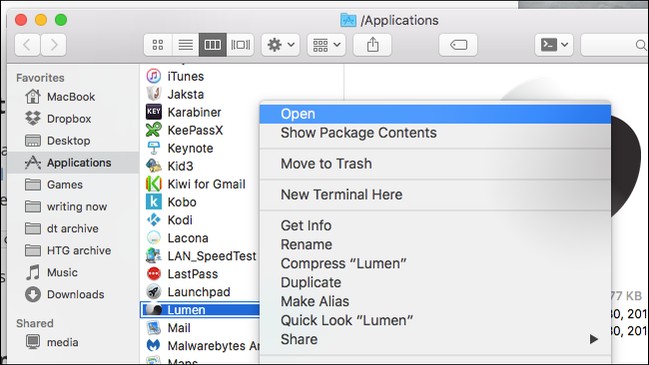Viewport: 649px width, 365px height.
Task: Click the /Applications folder title icon
Action: 348,20
